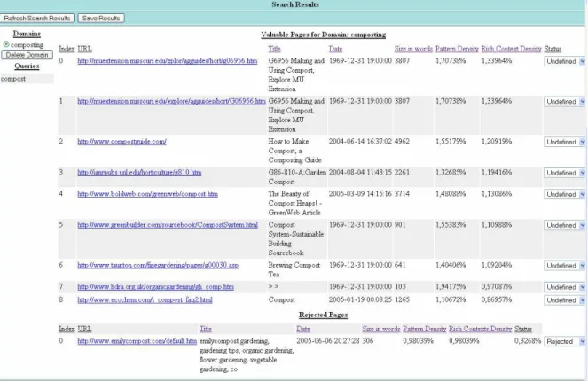Sort valuable pages by Pattern Density
The image size is (588, 381).
(457, 49)
